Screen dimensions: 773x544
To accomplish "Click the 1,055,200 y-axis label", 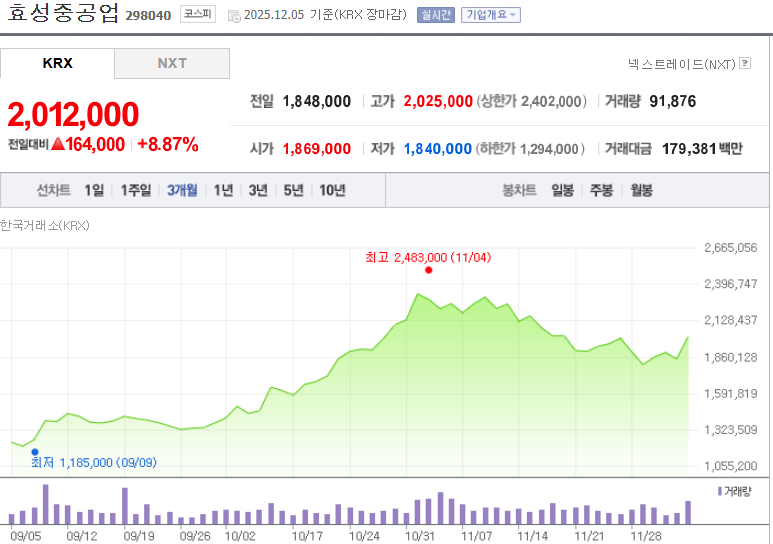I will (x=730, y=466).
